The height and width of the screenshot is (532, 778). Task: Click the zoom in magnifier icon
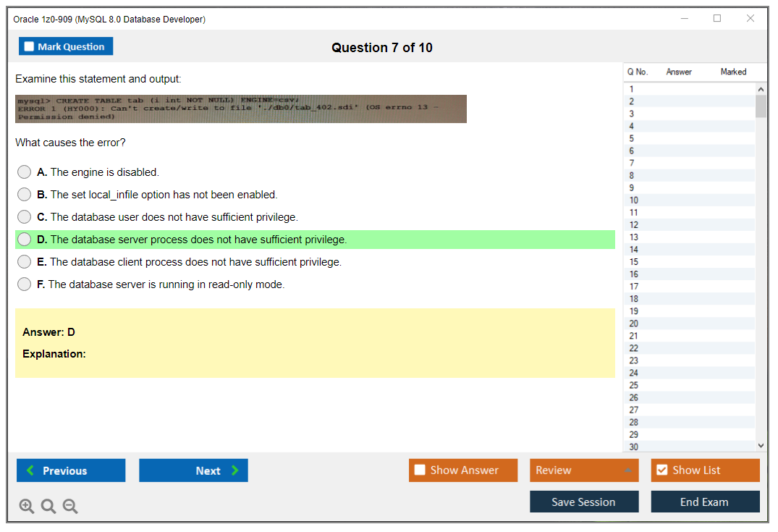27,507
